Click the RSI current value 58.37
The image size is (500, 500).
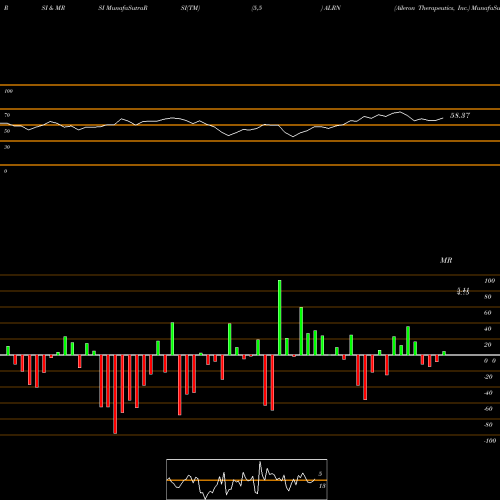[x=460, y=116]
